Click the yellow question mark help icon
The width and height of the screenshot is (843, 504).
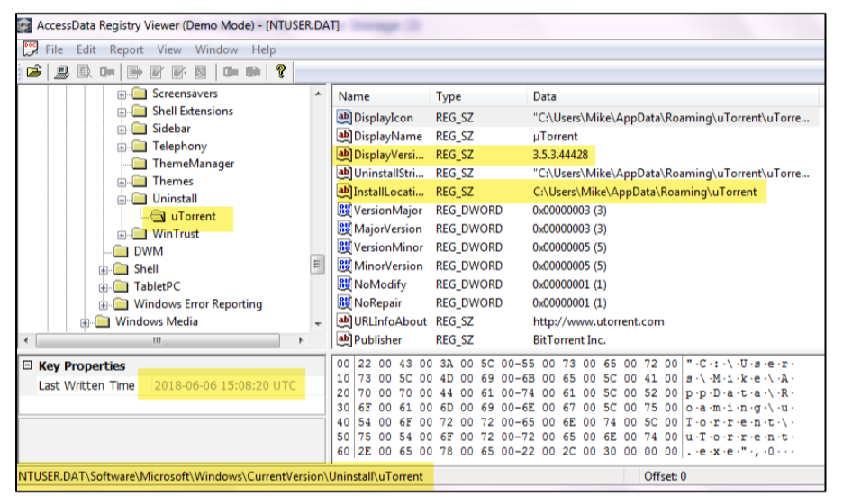point(281,71)
